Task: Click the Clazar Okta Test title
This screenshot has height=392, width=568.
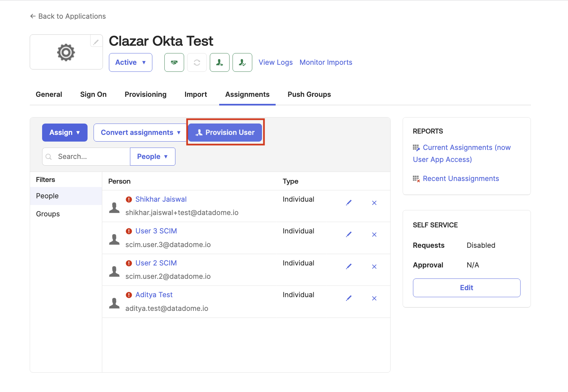Action: pyautogui.click(x=161, y=41)
